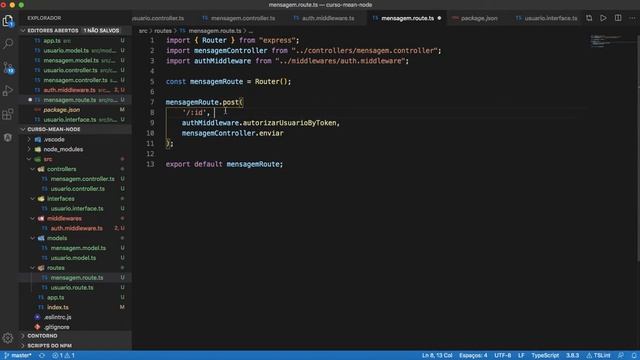Switch to the package.json tab
Viewport: 640px width, 360px height.
(x=475, y=18)
